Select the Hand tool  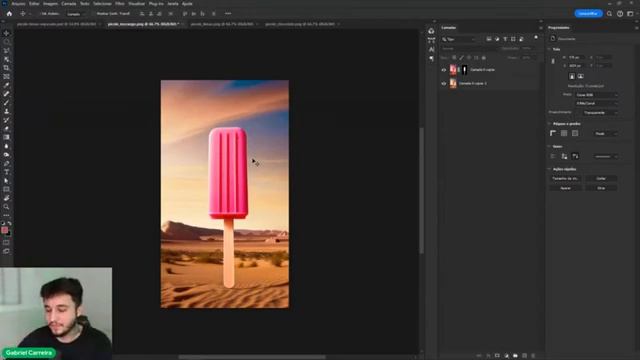[6, 198]
